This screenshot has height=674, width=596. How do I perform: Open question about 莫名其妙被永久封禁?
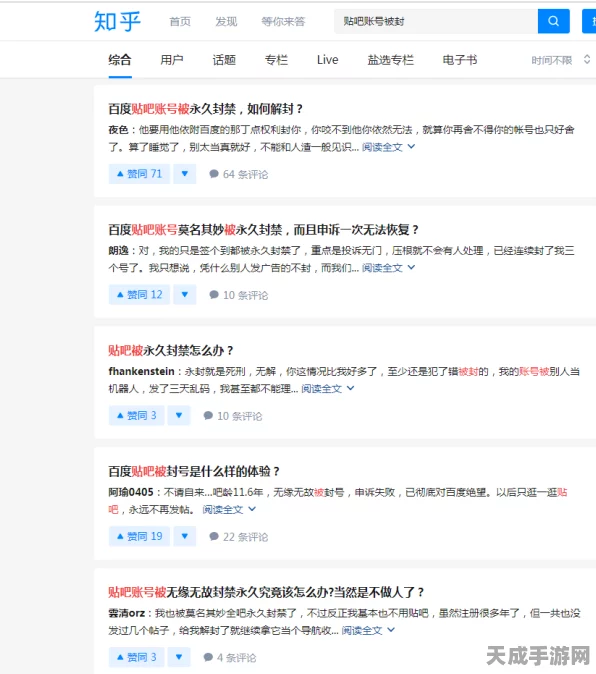pos(263,230)
